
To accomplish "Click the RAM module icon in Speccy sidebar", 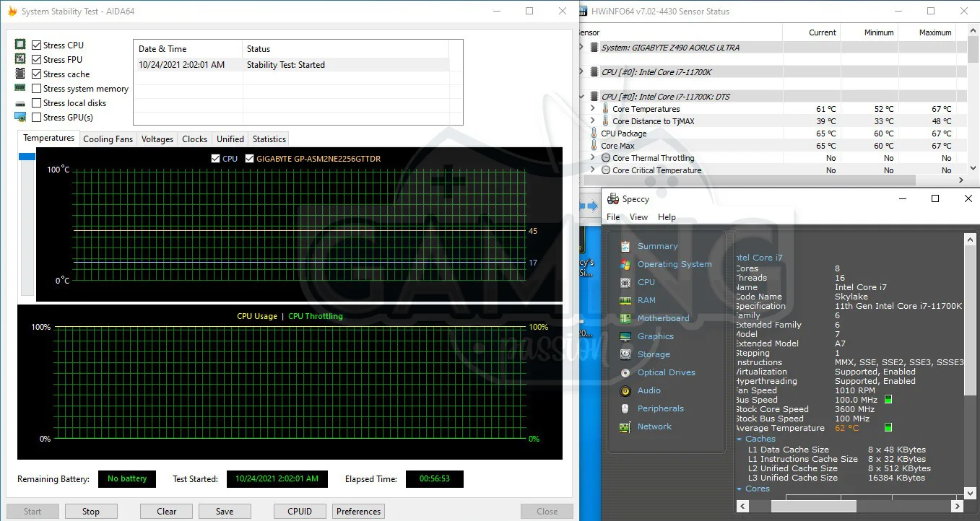I will 625,300.
